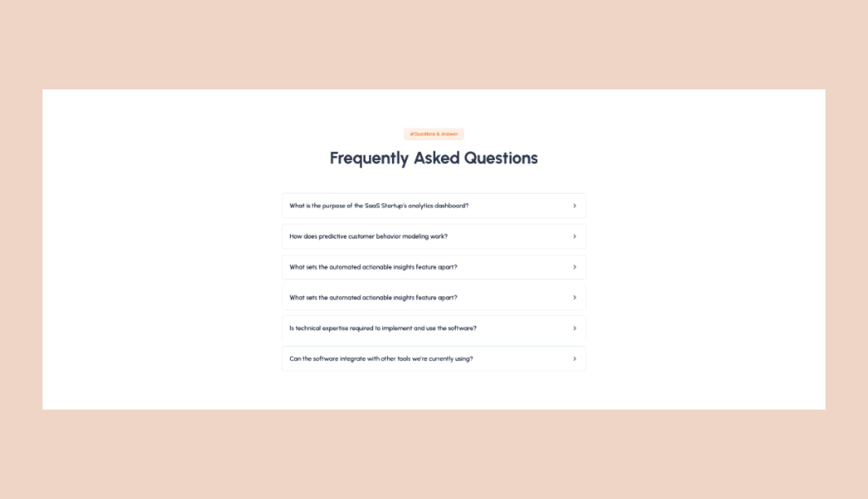Open the '#Questions & Answer' badge
Image resolution: width=868 pixels, height=499 pixels.
point(434,134)
